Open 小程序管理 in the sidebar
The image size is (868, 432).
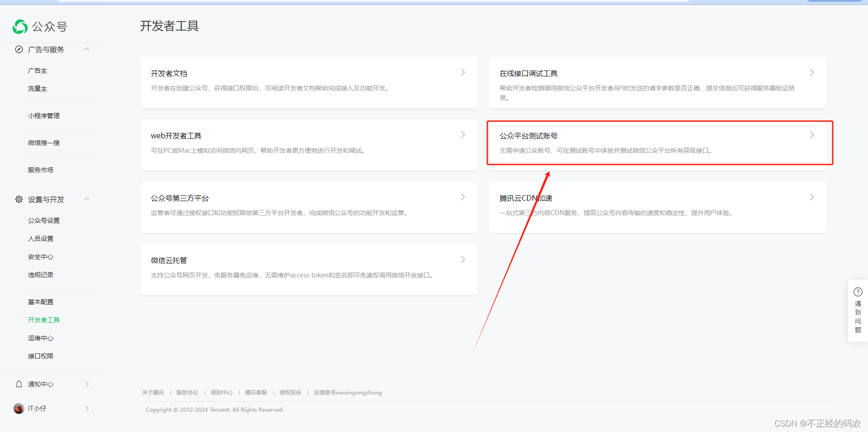coord(44,116)
